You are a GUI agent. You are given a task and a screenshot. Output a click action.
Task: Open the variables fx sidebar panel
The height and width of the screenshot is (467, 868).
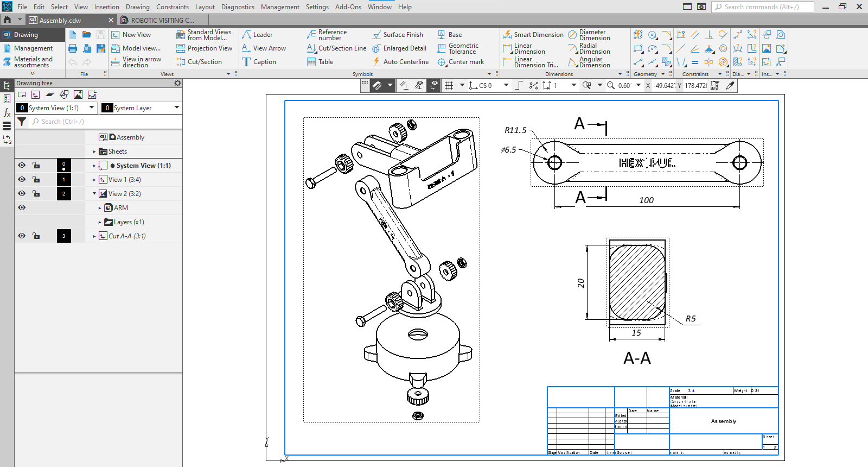[x=7, y=112]
